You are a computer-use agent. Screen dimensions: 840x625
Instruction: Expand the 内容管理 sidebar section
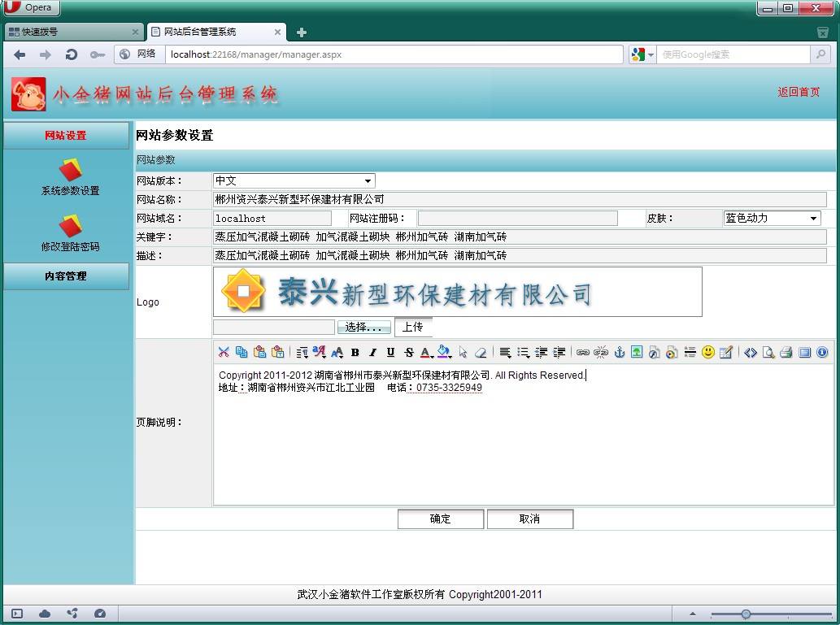[66, 276]
